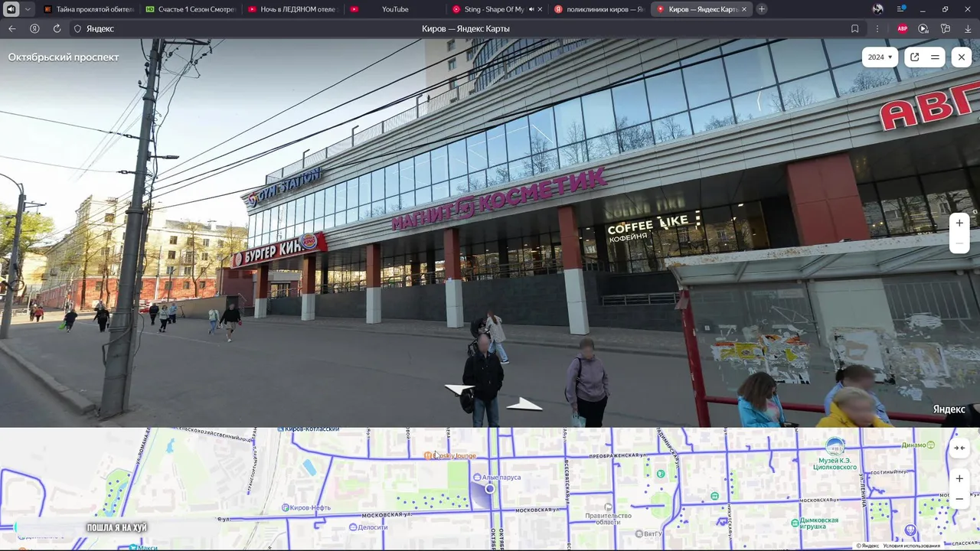The height and width of the screenshot is (551, 980).
Task: Open the browser profile avatar
Action: (877, 9)
